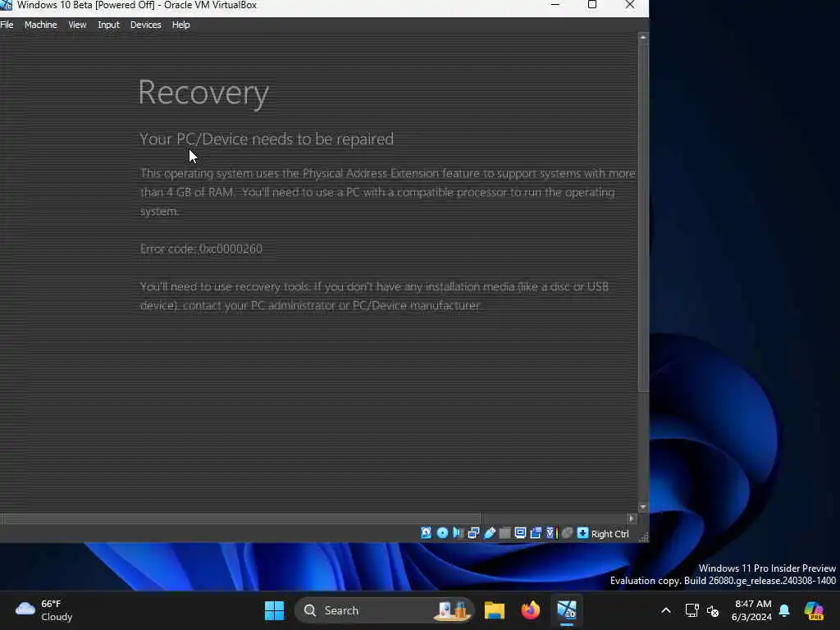Viewport: 840px width, 630px height.
Task: Open the notifications bell icon
Action: (x=784, y=610)
